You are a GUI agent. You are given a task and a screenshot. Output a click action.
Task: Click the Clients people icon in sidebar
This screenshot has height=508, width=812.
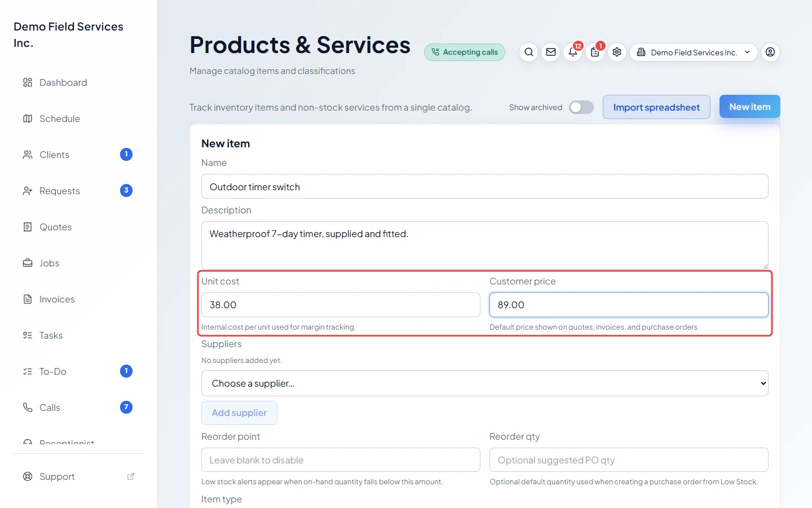coord(28,155)
